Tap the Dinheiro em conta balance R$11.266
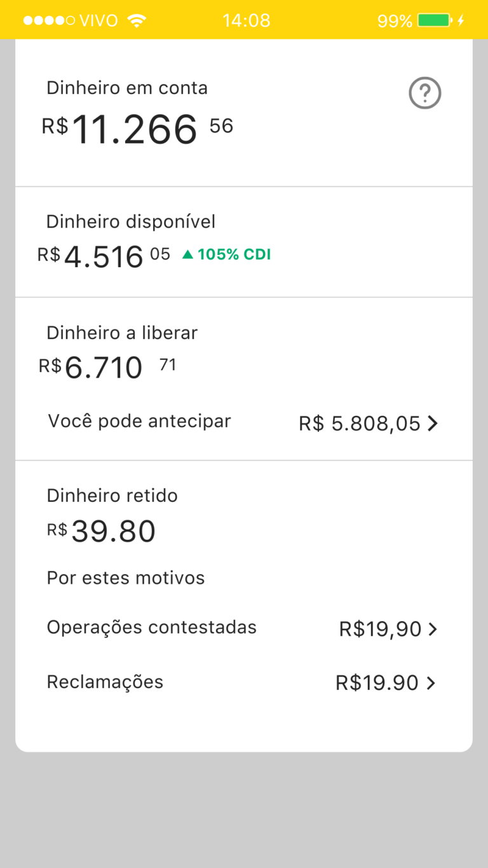Image resolution: width=488 pixels, height=868 pixels. pyautogui.click(x=135, y=130)
